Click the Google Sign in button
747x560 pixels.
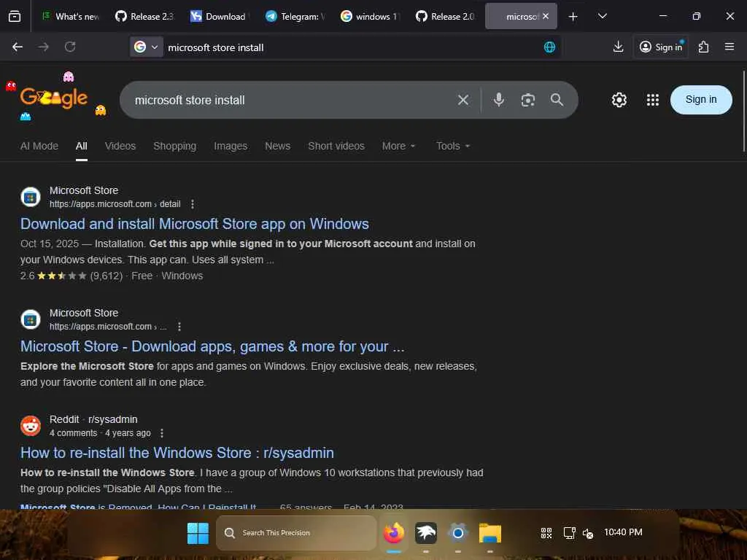(701, 99)
